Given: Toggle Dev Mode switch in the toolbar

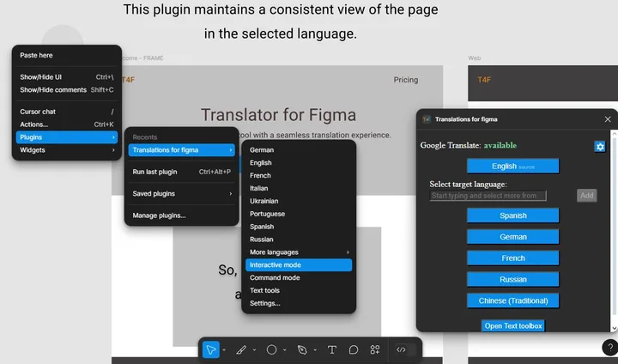Looking at the screenshot, I should point(405,349).
